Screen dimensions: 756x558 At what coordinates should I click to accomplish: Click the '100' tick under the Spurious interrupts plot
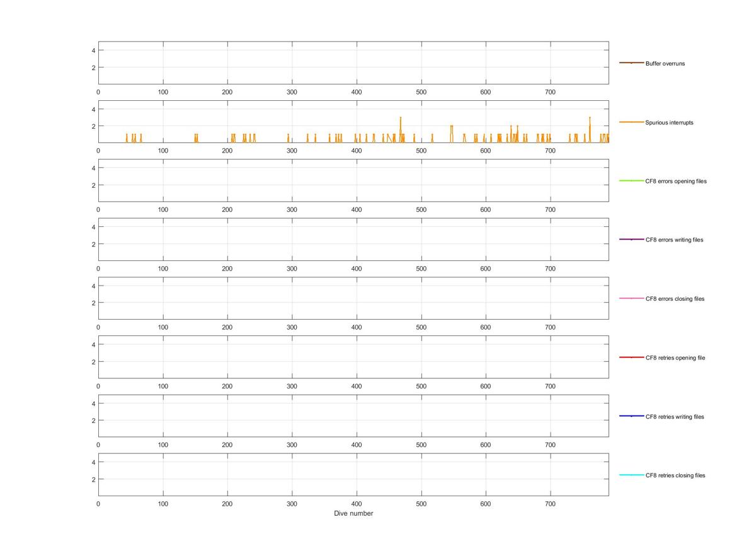(x=163, y=151)
